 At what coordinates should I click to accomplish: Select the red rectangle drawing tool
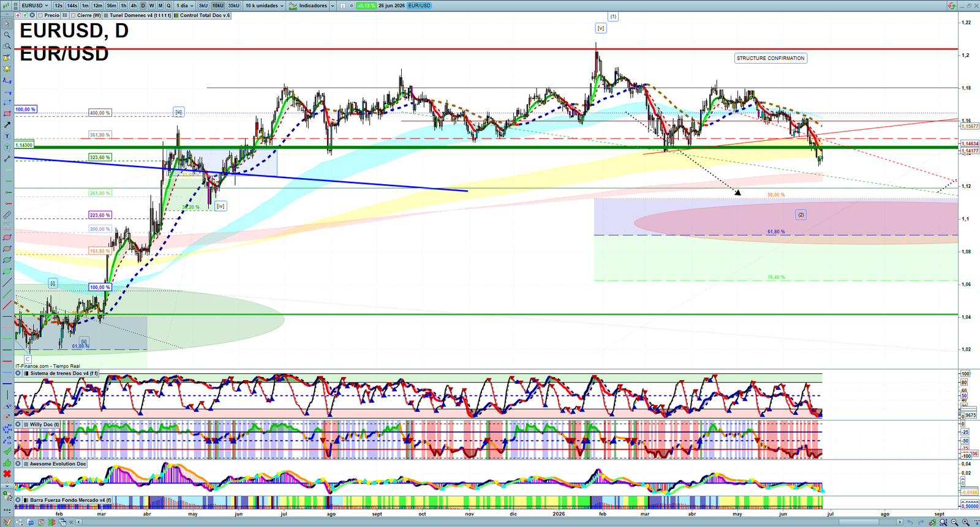pyautogui.click(x=7, y=114)
